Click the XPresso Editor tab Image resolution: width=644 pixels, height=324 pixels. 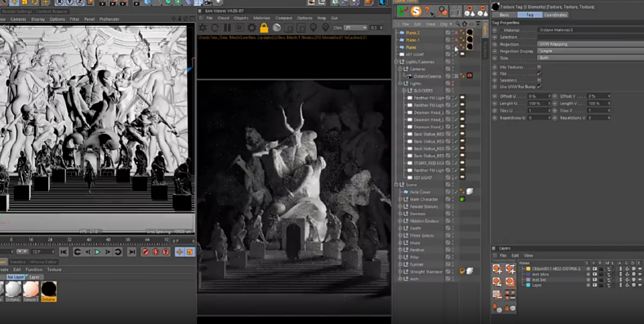point(43,262)
